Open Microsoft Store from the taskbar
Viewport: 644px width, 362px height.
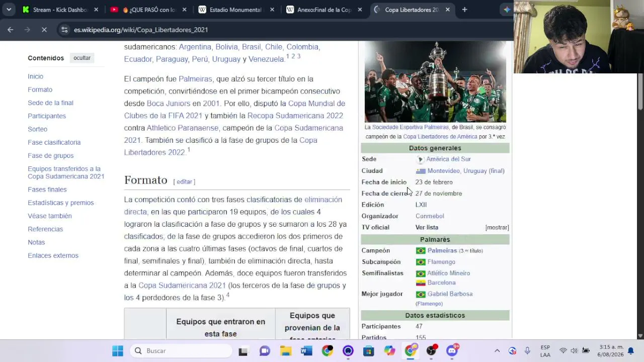tap(369, 351)
